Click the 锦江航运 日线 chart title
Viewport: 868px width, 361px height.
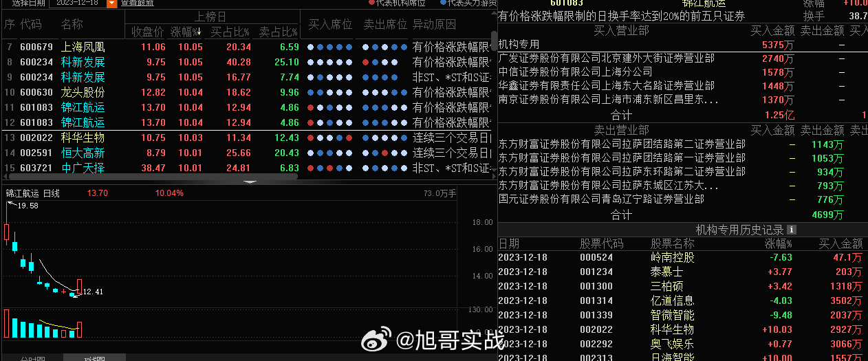(x=32, y=193)
